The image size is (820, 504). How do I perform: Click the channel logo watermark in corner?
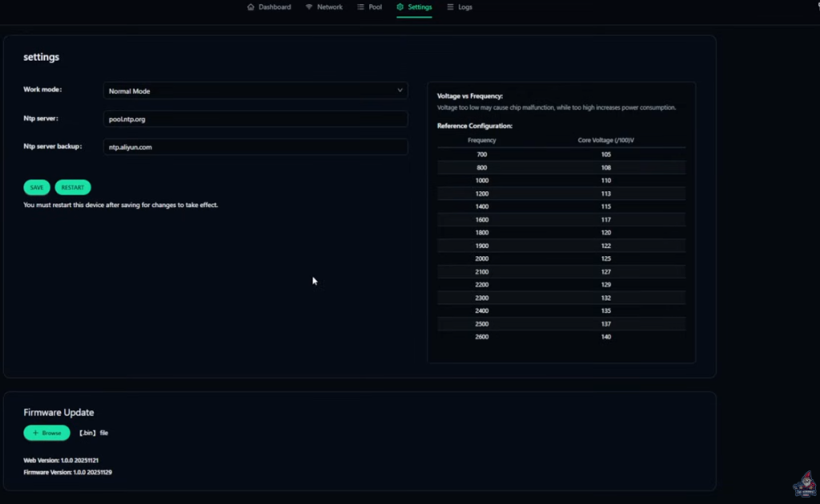[803, 485]
